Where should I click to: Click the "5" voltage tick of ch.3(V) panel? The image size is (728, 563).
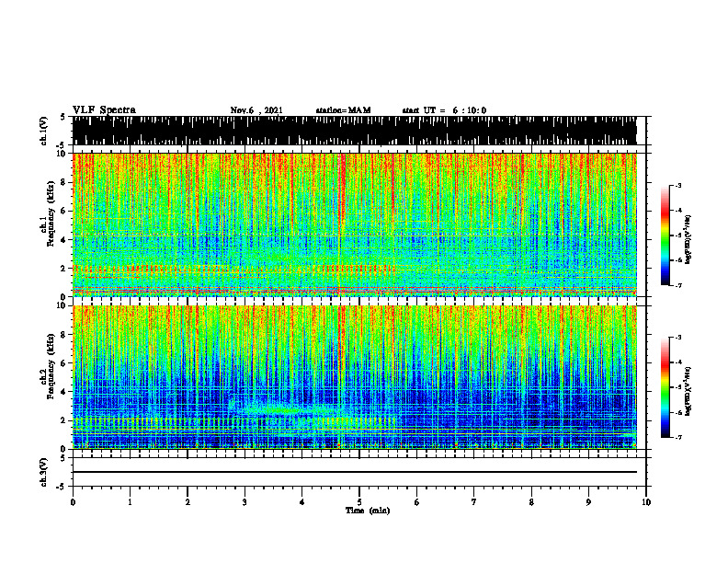pyautogui.click(x=63, y=458)
